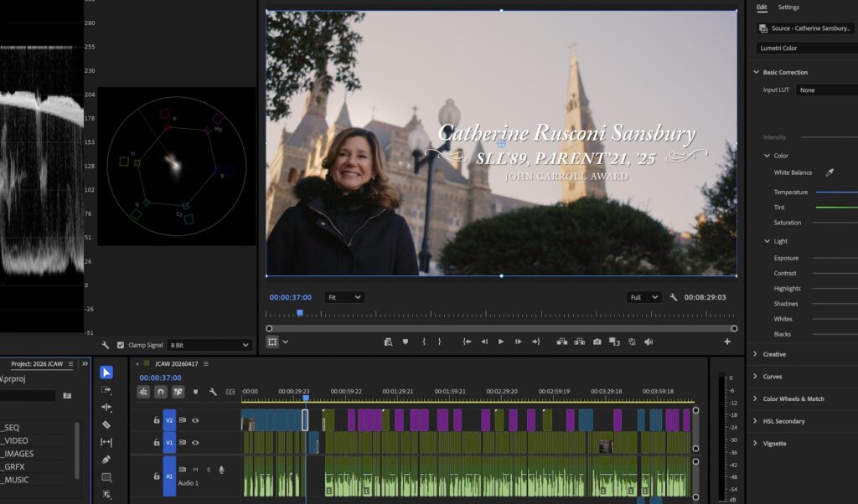The image size is (858, 504).
Task: Toggle the transform overlay button in monitor
Action: point(272,342)
